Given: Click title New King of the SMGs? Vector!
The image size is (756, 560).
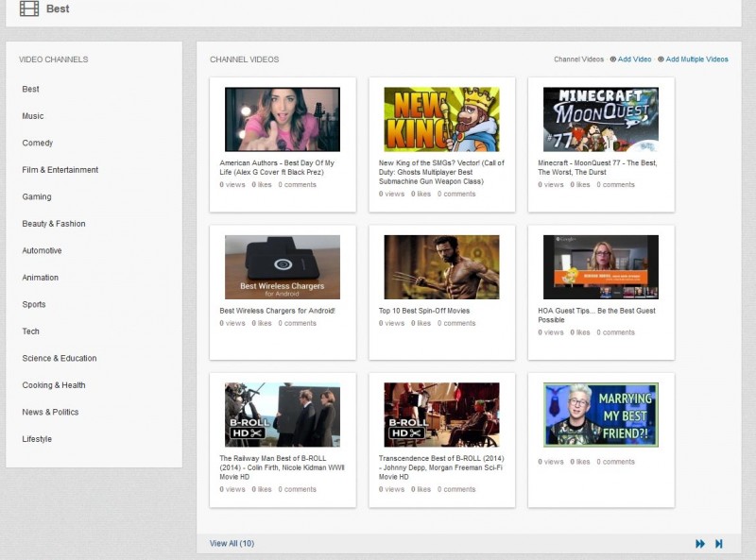Looking at the screenshot, I should click(441, 172).
